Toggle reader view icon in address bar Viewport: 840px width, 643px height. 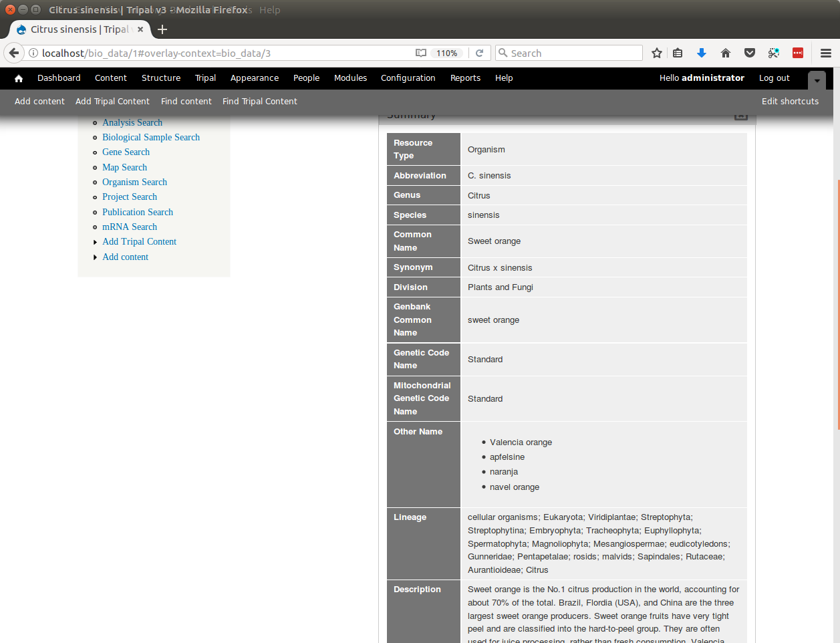click(420, 53)
